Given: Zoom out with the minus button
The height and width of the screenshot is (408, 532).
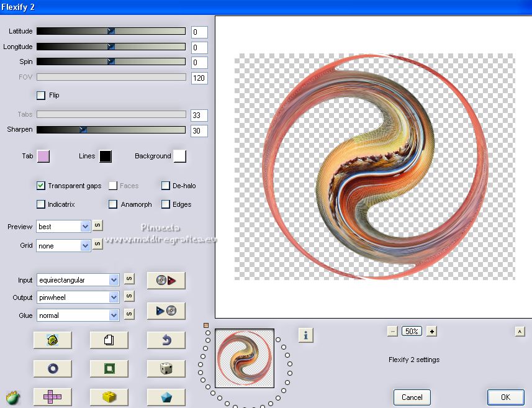Looking at the screenshot, I should tap(392, 331).
